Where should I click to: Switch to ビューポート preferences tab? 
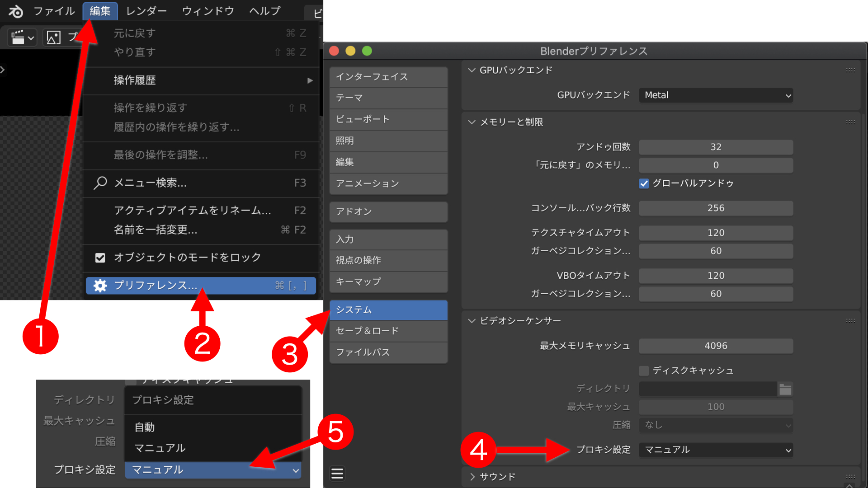pos(389,119)
